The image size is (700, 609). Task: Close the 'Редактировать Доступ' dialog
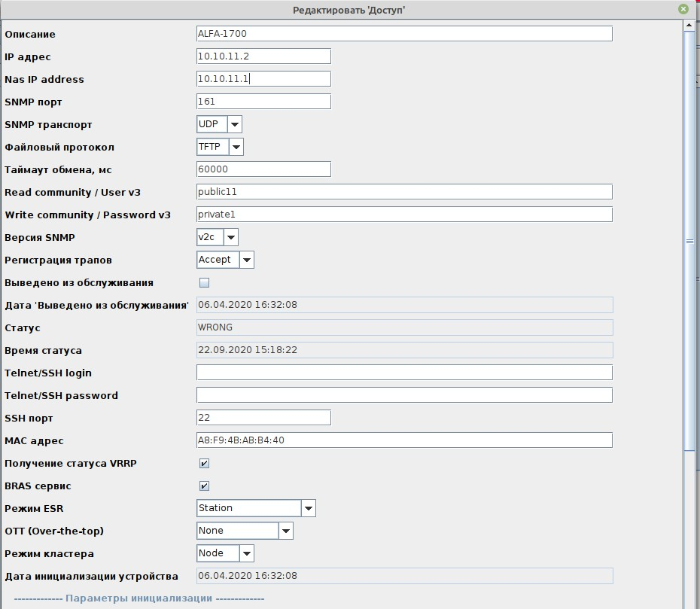coord(683,9)
